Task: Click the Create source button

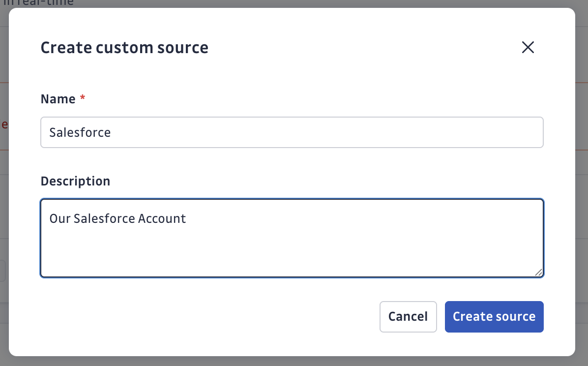Action: click(x=494, y=316)
